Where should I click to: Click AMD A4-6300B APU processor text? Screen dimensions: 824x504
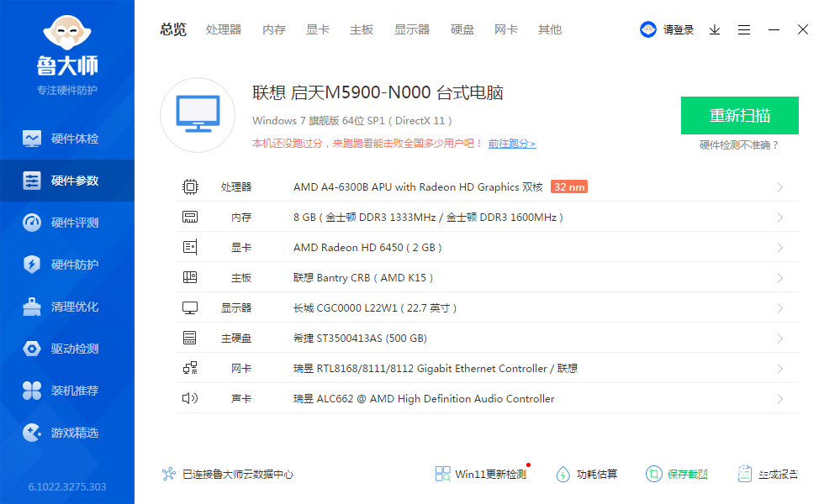tap(418, 186)
